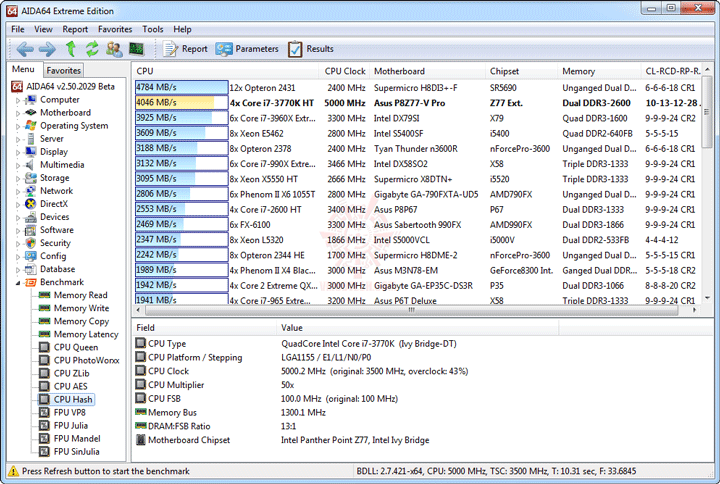Expand the Computer tree node
The image size is (720, 484).
(x=18, y=100)
